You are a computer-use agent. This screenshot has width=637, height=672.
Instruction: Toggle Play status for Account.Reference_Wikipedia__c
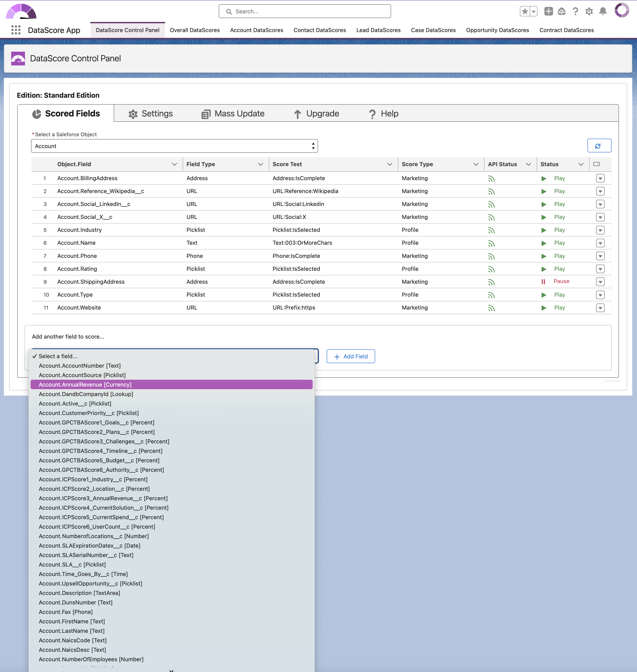coord(553,191)
